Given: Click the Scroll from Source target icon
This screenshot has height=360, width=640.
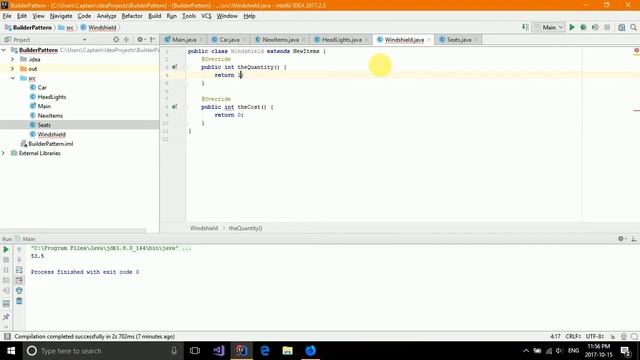Looking at the screenshot, I should click(x=116, y=40).
